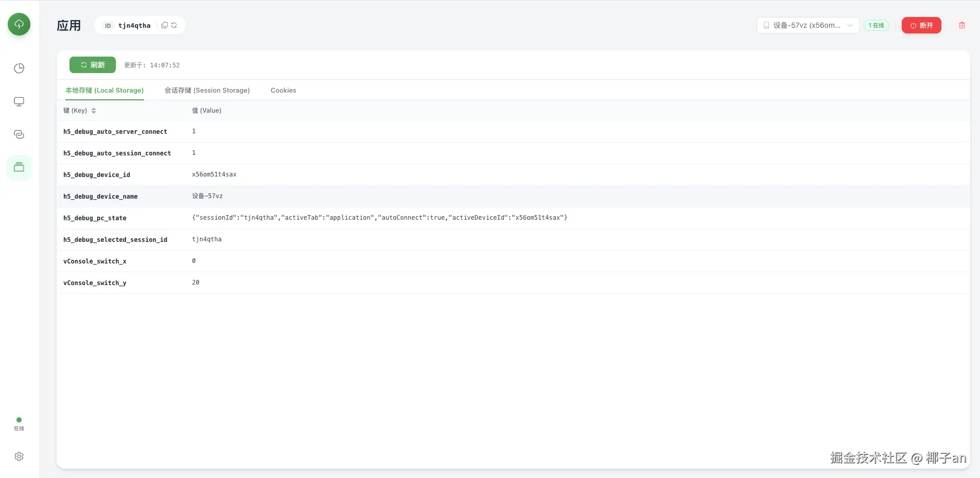Sort the table by Key column
The height and width of the screenshot is (478, 980).
[x=94, y=111]
